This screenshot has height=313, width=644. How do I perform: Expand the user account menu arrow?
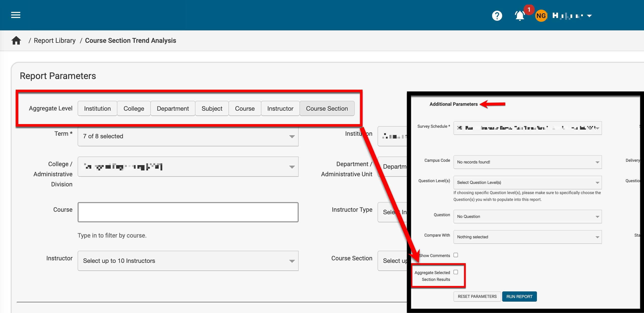click(589, 16)
